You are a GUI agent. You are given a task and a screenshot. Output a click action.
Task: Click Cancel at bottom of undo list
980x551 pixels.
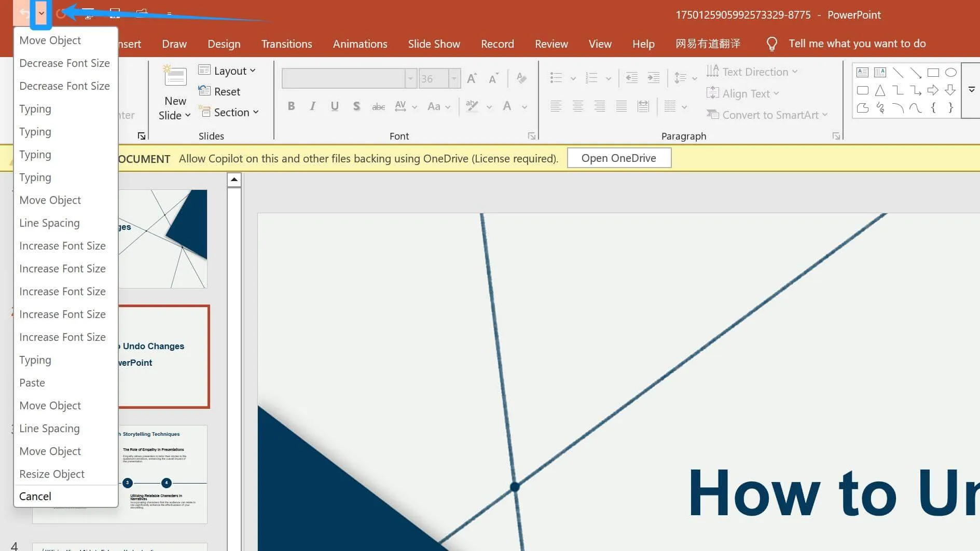[x=35, y=497]
